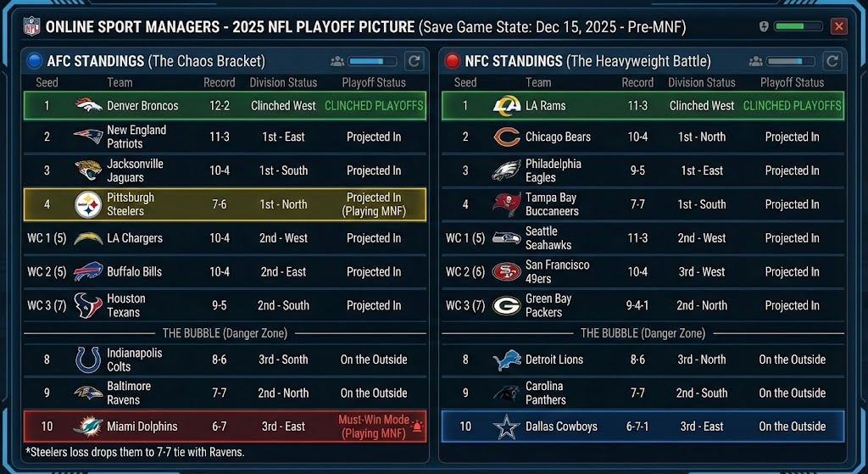Click the alarm bell icon on Dolphins row
This screenshot has width=868, height=474.
point(416,427)
